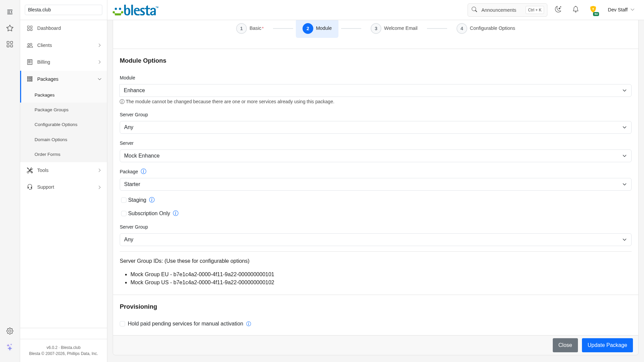The width and height of the screenshot is (644, 362).
Task: Click the Blesta.club company selector field
Action: click(63, 10)
